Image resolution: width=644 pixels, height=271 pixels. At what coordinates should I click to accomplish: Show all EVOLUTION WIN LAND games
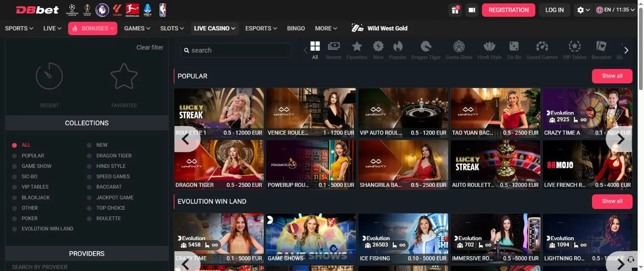click(x=612, y=201)
